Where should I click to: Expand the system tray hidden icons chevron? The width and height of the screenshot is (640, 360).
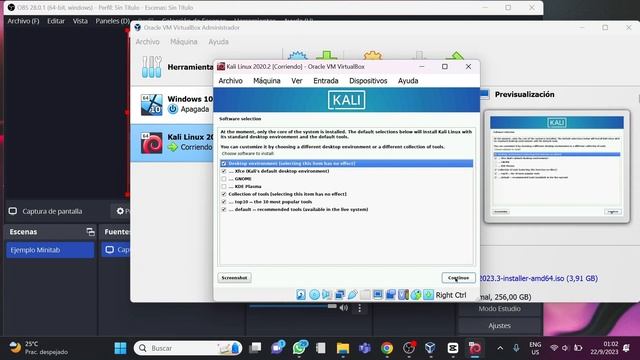click(x=500, y=348)
